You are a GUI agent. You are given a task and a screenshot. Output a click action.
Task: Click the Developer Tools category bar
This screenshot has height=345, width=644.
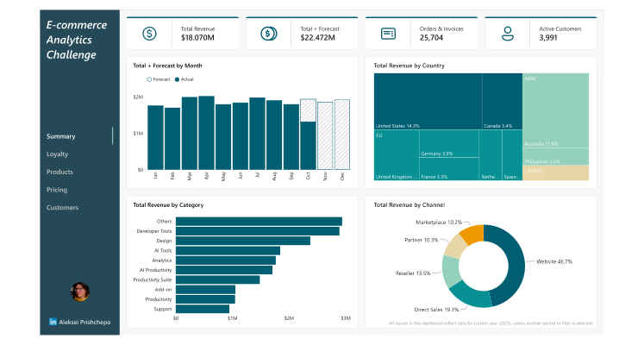point(257,231)
